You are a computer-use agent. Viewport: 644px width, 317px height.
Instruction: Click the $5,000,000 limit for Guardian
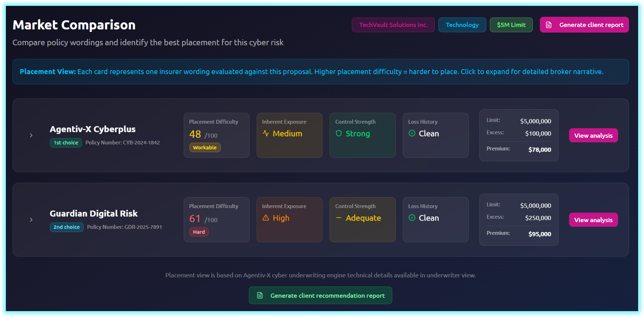535,206
